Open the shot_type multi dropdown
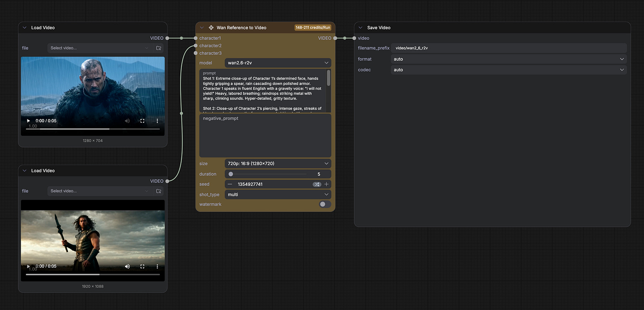 277,195
